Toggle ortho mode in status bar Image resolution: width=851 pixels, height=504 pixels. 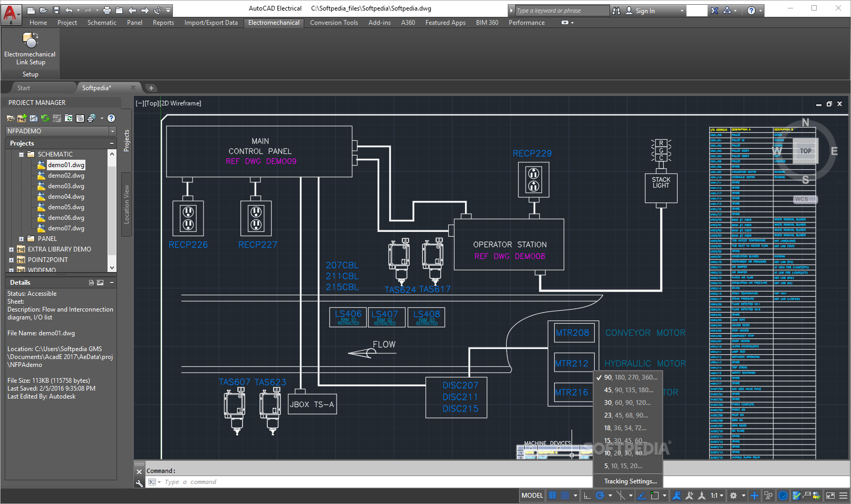[587, 496]
